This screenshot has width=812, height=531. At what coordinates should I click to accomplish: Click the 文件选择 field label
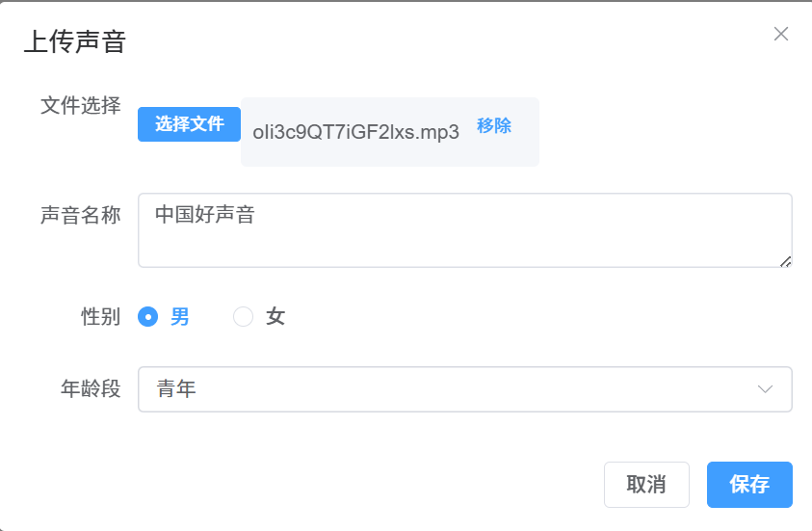[81, 105]
